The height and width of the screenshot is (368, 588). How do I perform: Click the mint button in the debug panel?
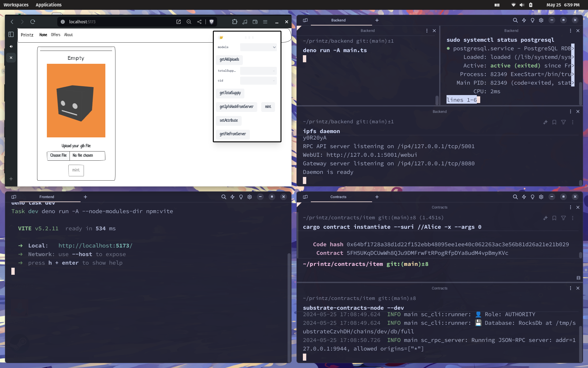(268, 107)
